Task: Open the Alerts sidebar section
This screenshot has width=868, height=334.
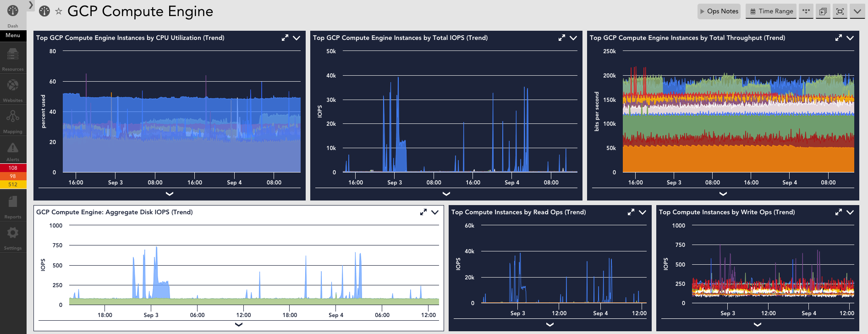Action: pos(13,151)
